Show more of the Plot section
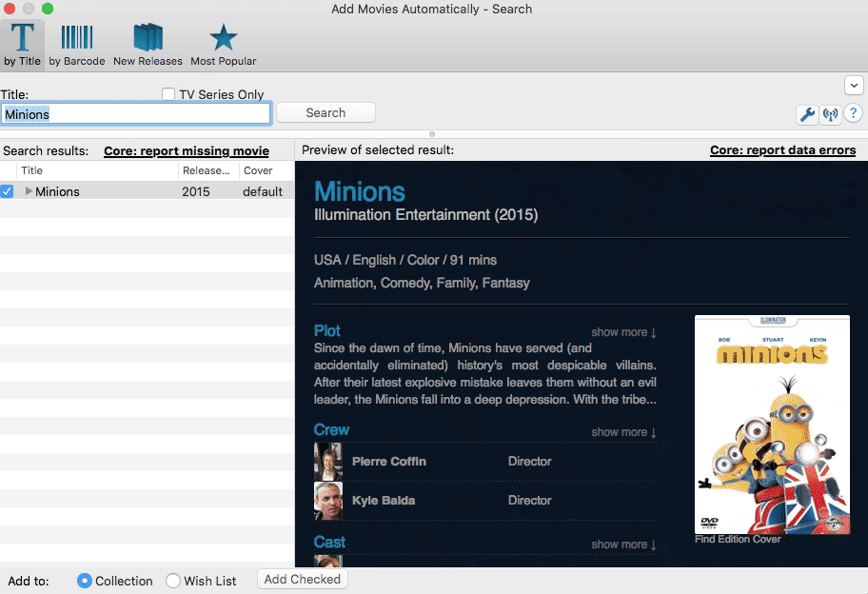868x594 pixels. pyautogui.click(x=623, y=332)
